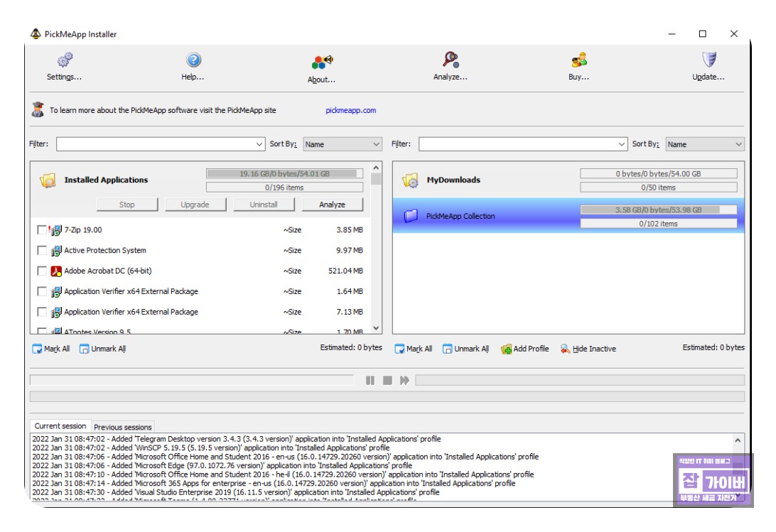The image size is (776, 532).
Task: Click the PickMeApp Collection profile icon
Action: [x=411, y=216]
